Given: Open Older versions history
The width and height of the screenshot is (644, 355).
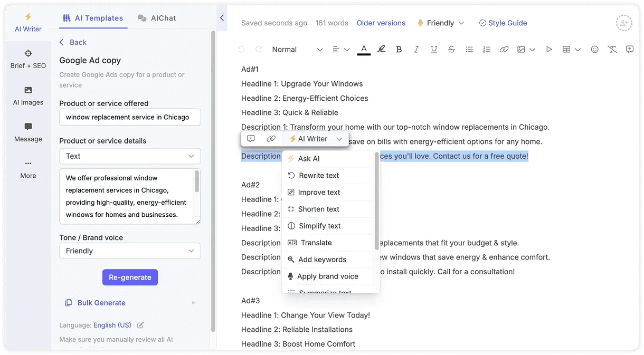Looking at the screenshot, I should (x=381, y=23).
